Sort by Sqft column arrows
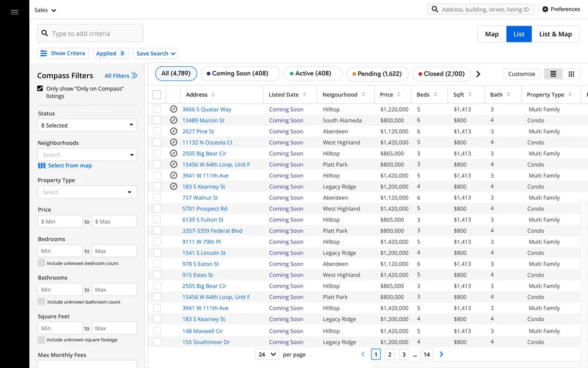The height and width of the screenshot is (368, 588). click(x=470, y=95)
